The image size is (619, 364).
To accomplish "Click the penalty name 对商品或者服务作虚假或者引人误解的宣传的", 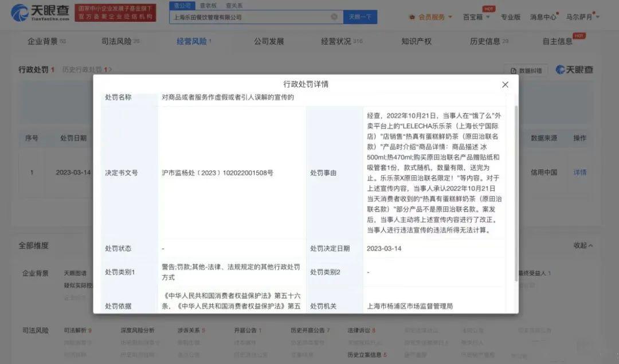I will pyautogui.click(x=228, y=97).
